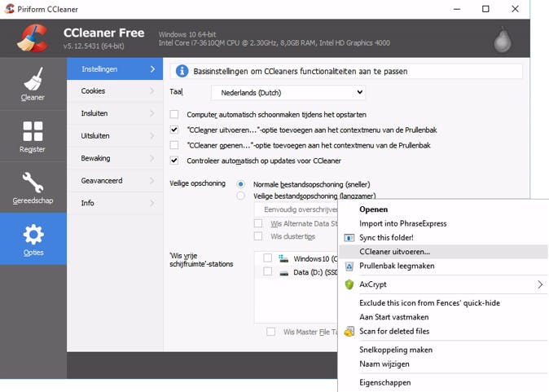Screen dimensions: 549x392
Task: Select the Opties gear section
Action: [33, 239]
